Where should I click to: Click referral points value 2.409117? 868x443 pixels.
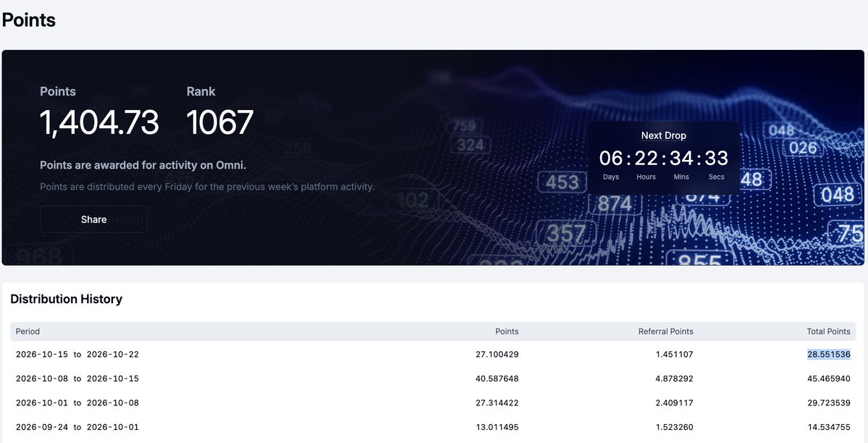pos(674,403)
